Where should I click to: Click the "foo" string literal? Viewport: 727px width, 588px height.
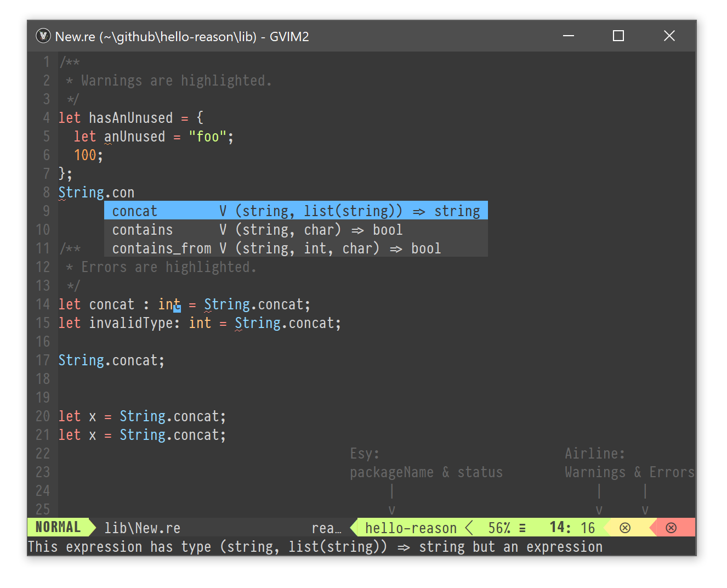pos(208,136)
